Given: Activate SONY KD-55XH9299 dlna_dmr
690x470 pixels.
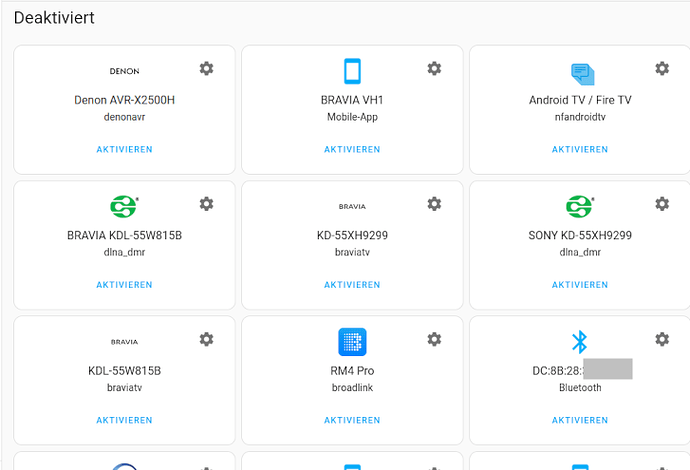Looking at the screenshot, I should (580, 285).
